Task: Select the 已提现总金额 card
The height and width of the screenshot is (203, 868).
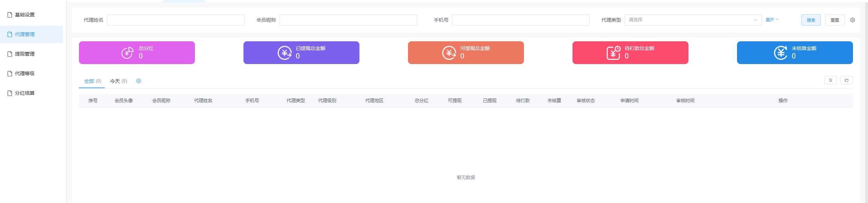Action: pos(301,52)
